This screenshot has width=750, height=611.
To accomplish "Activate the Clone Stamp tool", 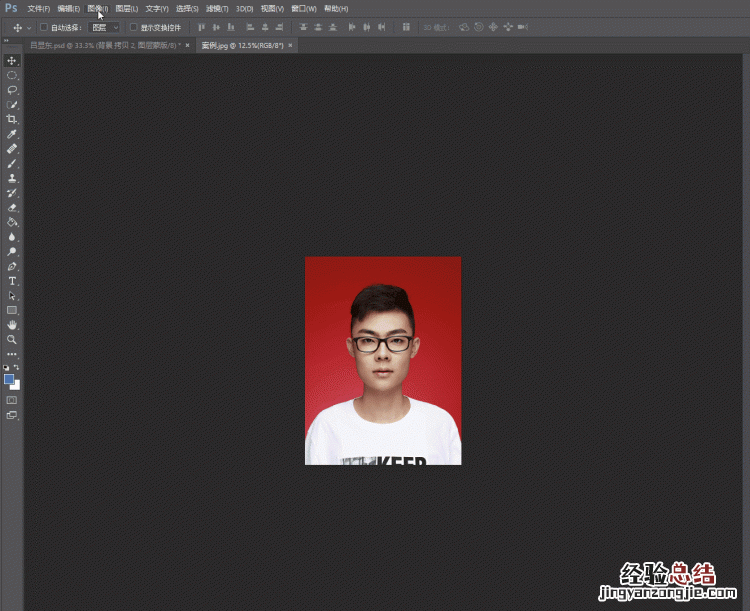I will point(12,178).
